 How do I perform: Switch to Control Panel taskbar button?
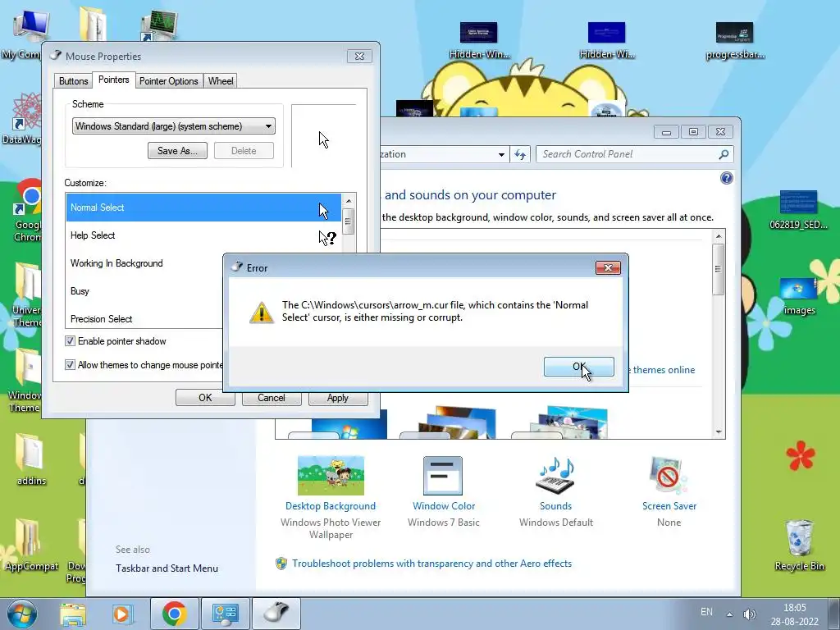click(226, 614)
